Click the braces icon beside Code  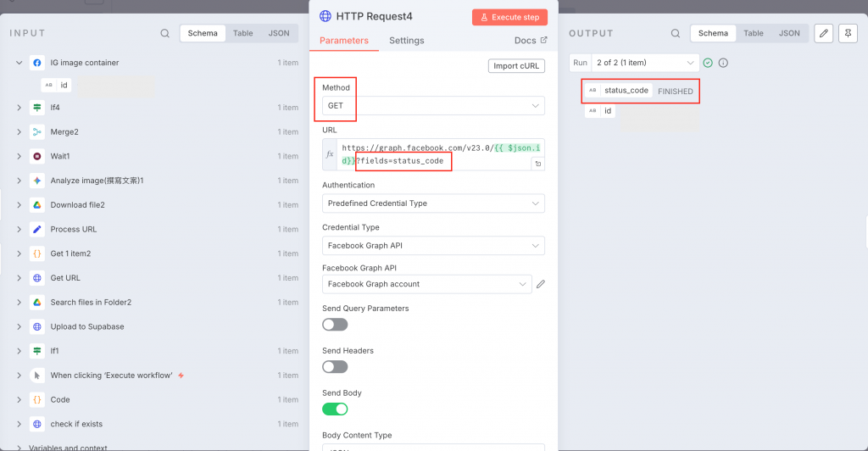[x=37, y=399]
